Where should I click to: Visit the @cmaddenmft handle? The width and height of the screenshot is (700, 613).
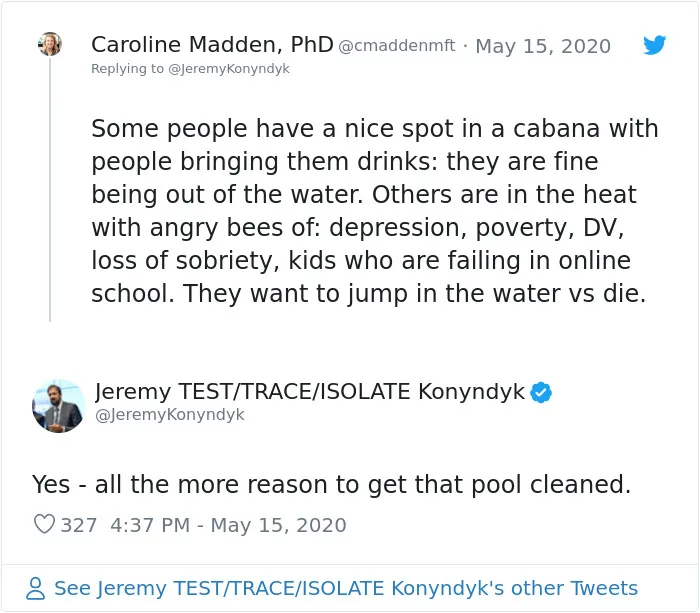(x=396, y=46)
